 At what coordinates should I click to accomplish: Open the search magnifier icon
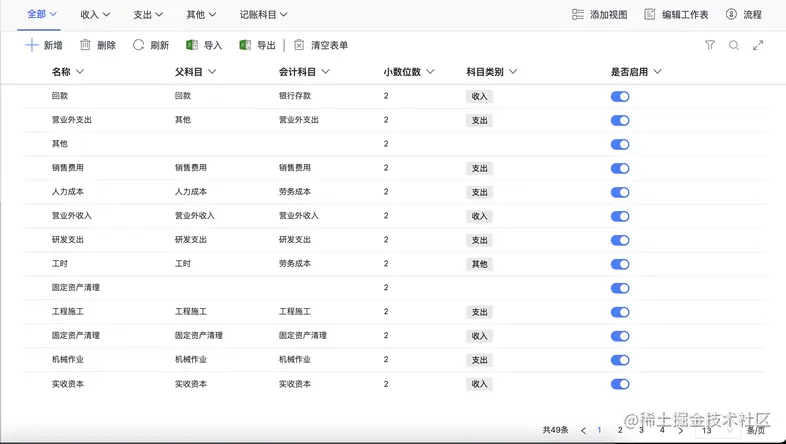[734, 45]
